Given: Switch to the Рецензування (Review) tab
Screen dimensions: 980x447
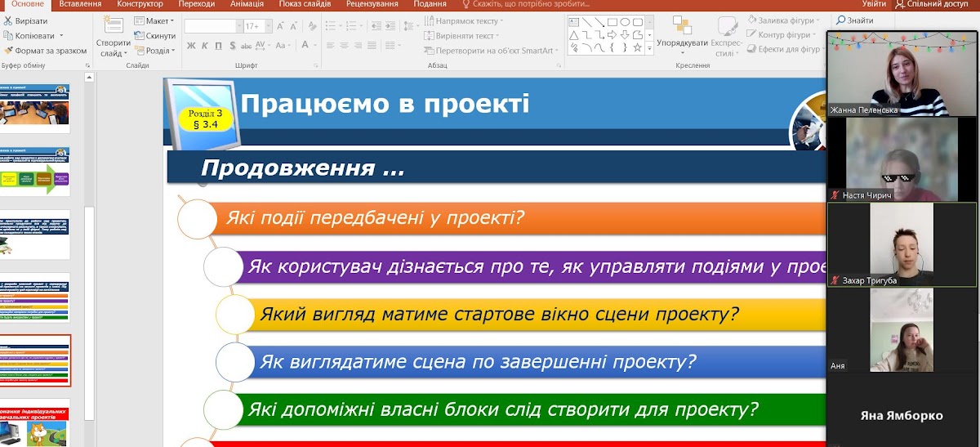Looking at the screenshot, I should [x=372, y=4].
